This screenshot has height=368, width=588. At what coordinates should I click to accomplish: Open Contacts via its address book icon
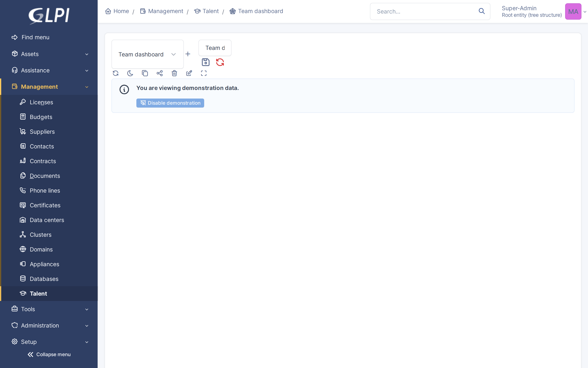coord(23,146)
